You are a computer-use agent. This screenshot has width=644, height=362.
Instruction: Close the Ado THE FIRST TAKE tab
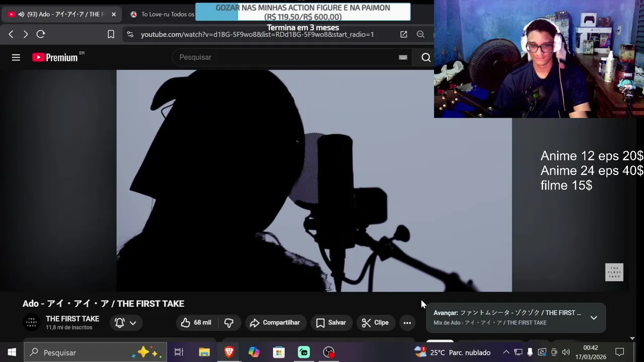[114, 14]
